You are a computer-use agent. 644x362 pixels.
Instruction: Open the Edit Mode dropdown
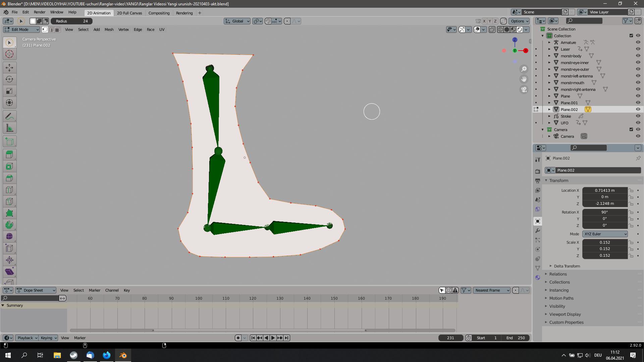[x=22, y=29]
